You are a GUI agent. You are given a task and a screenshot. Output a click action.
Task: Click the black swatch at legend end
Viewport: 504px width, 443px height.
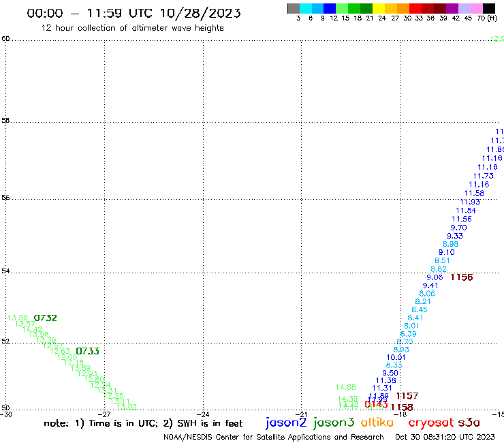[x=488, y=8]
